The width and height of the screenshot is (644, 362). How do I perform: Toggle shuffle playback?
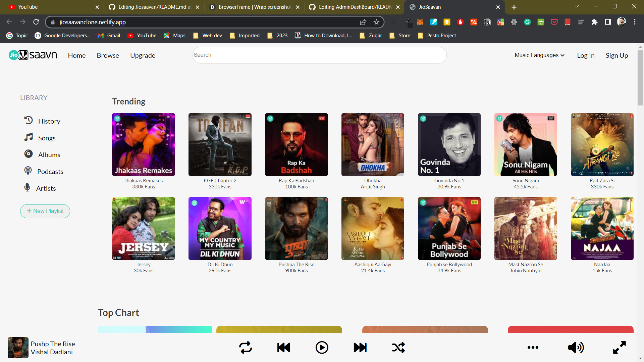[398, 348]
